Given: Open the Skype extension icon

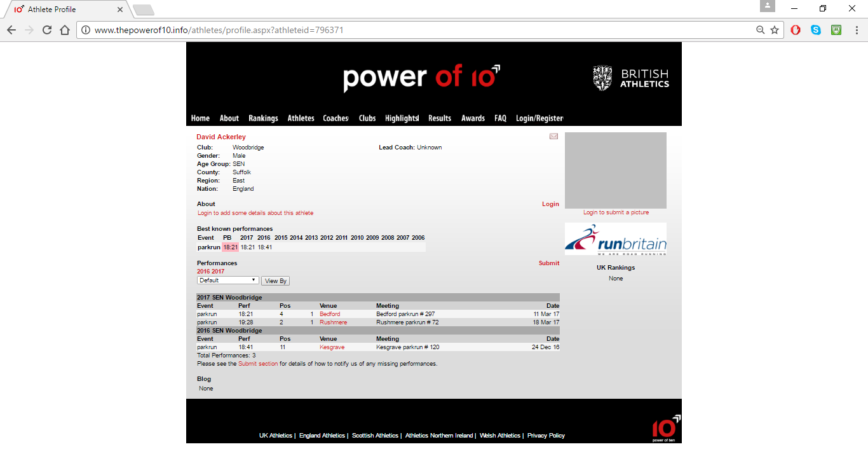Looking at the screenshot, I should point(816,30).
